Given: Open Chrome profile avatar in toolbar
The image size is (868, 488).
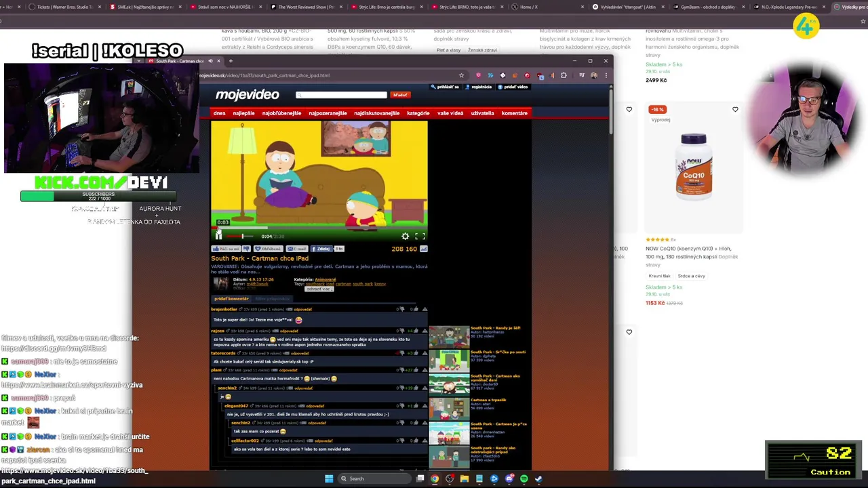Looking at the screenshot, I should [594, 75].
